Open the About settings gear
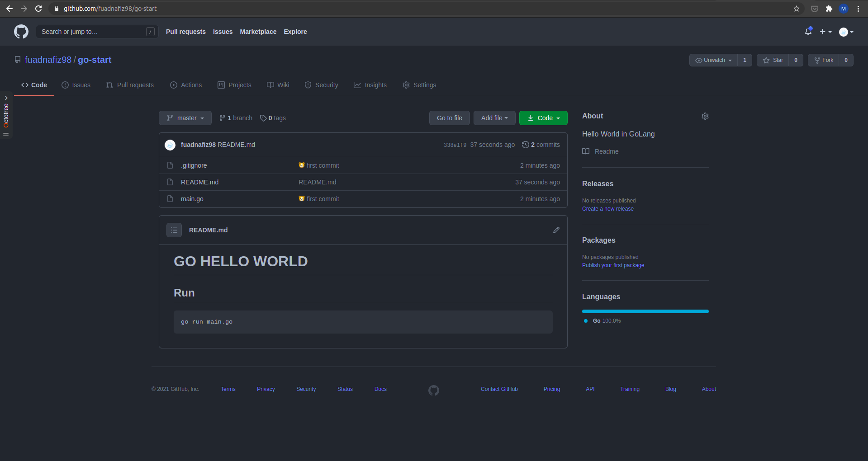Image resolution: width=868 pixels, height=461 pixels. 705,116
